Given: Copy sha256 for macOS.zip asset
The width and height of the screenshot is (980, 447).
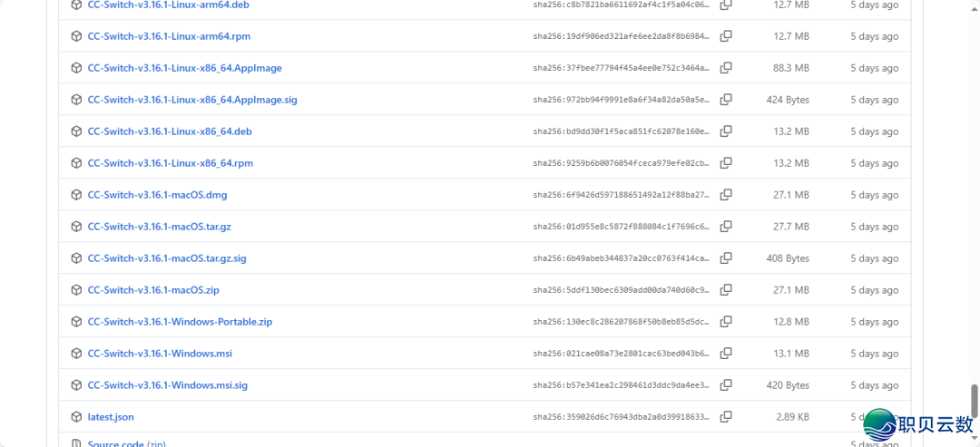Looking at the screenshot, I should coord(726,290).
